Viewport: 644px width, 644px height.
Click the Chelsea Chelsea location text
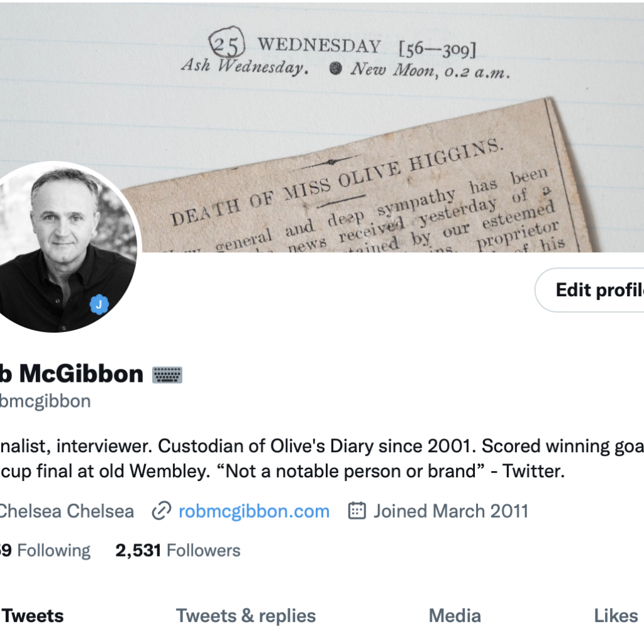[67, 511]
